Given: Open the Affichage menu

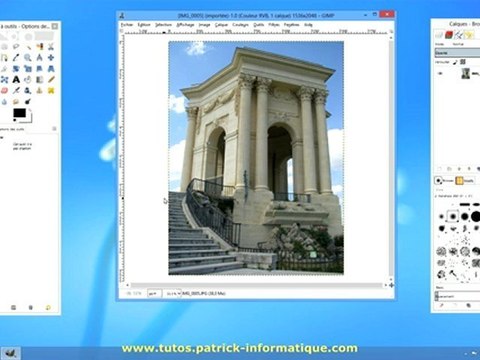Looking at the screenshot, I should tap(185, 25).
